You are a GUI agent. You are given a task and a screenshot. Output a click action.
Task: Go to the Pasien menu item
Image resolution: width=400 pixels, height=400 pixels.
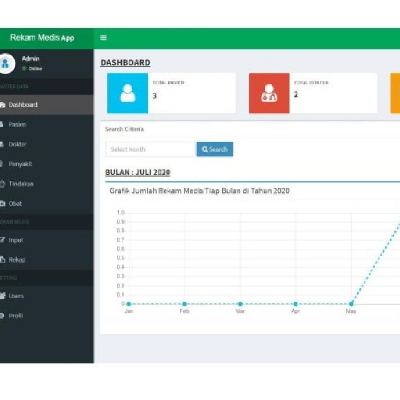coord(47,124)
